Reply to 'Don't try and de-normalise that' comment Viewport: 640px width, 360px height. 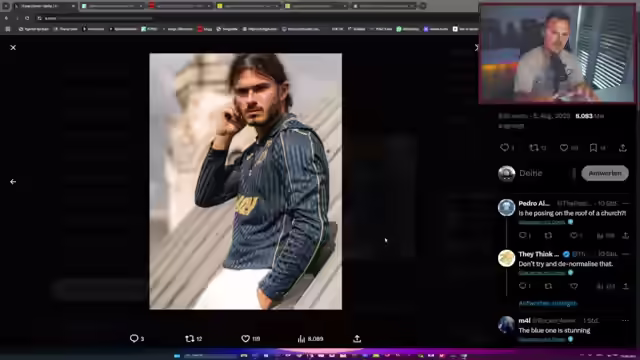[522, 286]
